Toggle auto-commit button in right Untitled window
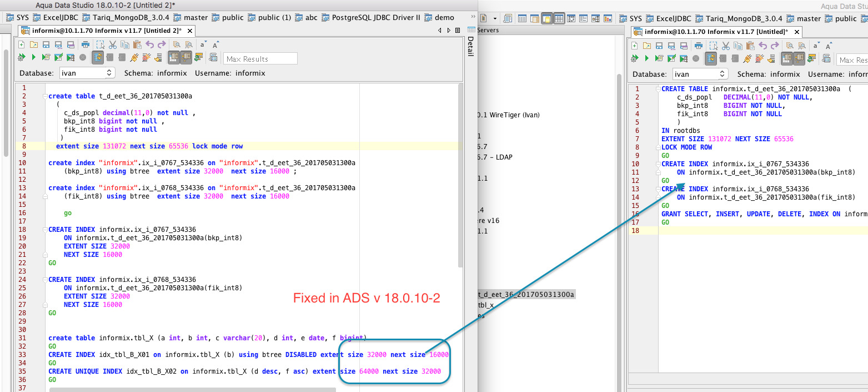The height and width of the screenshot is (392, 868). (711, 58)
